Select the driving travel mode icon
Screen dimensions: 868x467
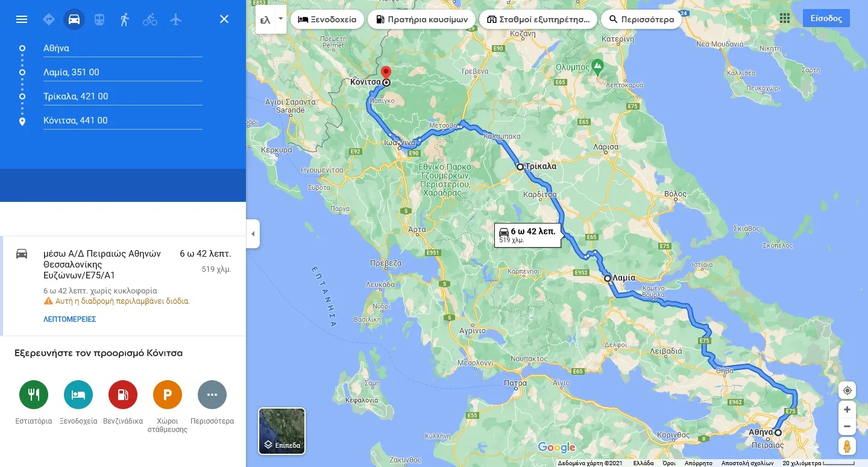tap(74, 19)
